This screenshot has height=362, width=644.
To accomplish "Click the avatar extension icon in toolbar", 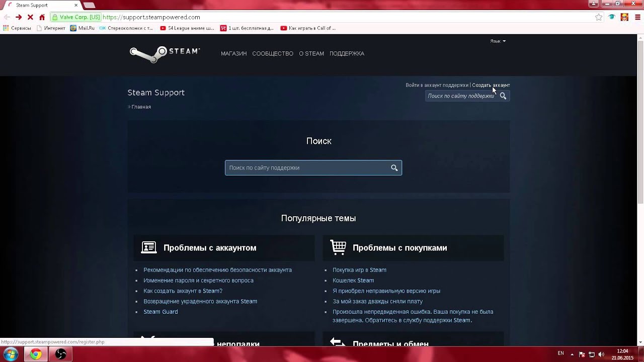I will click(624, 17).
